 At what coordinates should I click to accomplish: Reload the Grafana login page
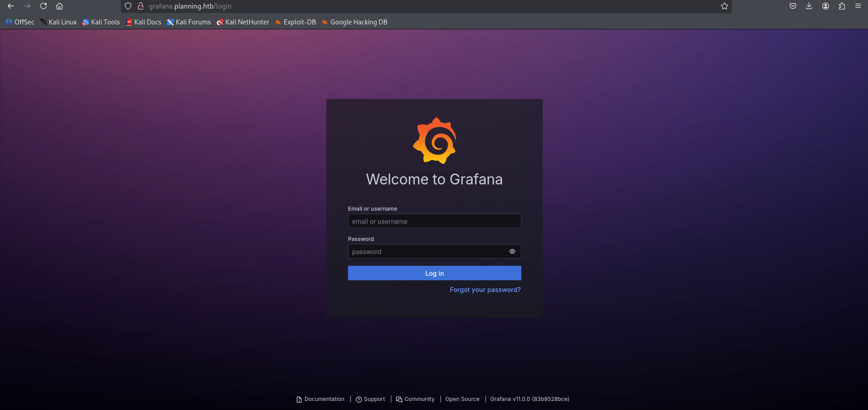click(43, 6)
